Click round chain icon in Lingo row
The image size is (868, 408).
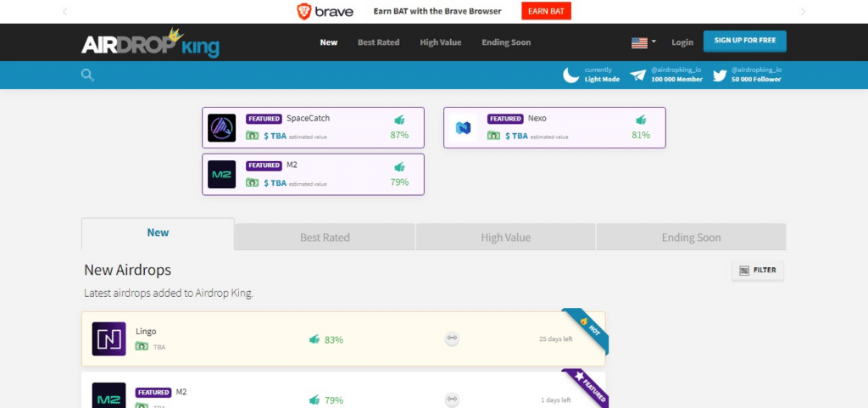click(453, 338)
